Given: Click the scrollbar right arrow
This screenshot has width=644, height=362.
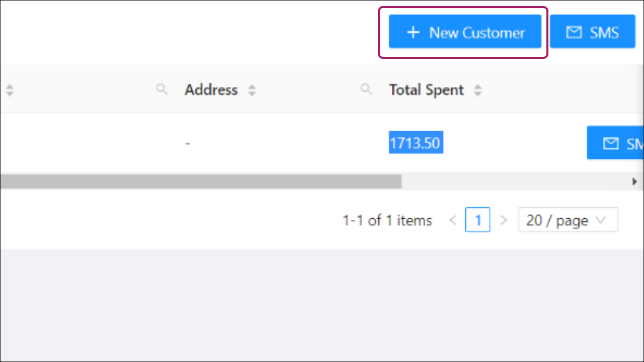Looking at the screenshot, I should pos(635,182).
